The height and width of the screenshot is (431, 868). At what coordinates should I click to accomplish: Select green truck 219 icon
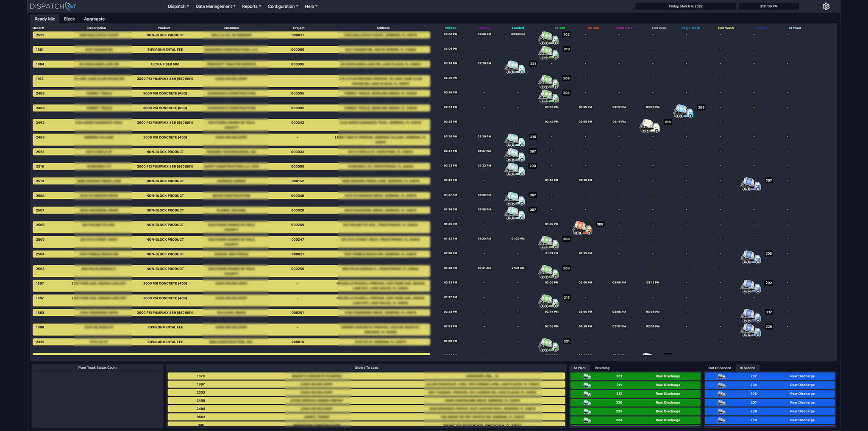pyautogui.click(x=548, y=53)
